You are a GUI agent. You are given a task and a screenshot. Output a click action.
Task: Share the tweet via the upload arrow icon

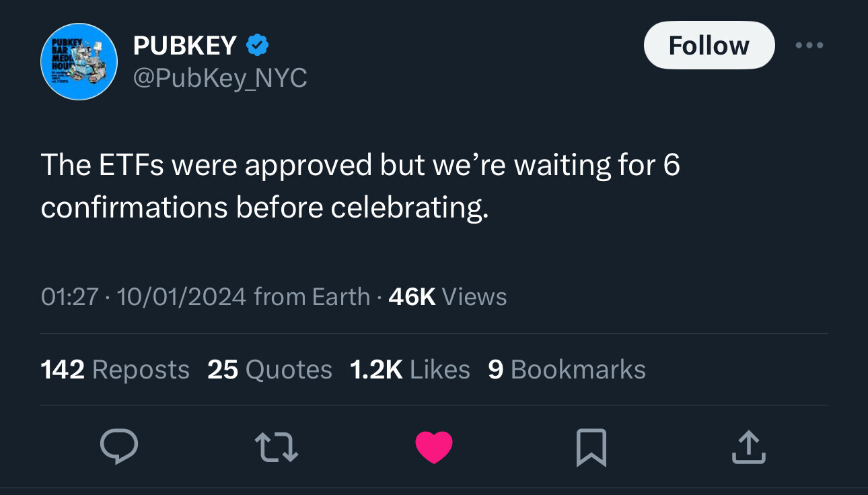tap(748, 448)
